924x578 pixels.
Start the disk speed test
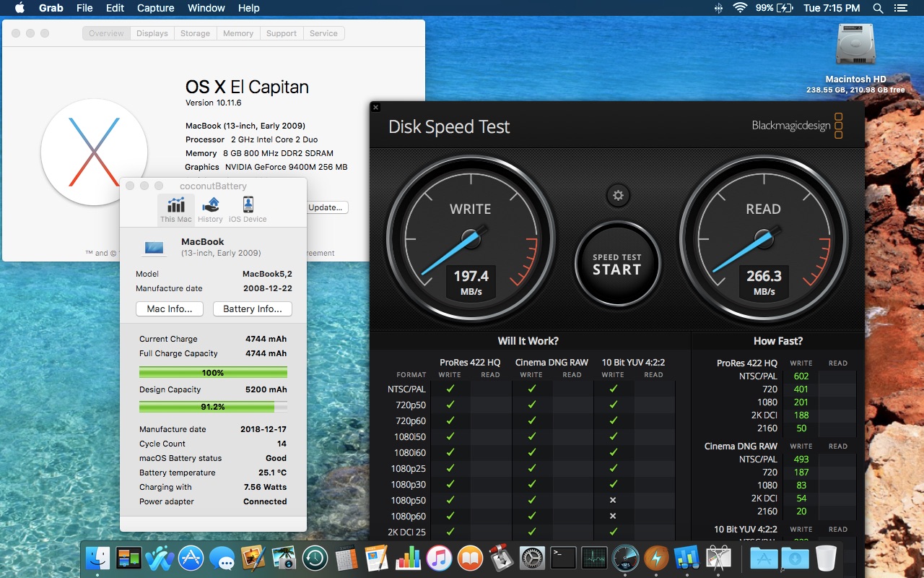(x=617, y=264)
